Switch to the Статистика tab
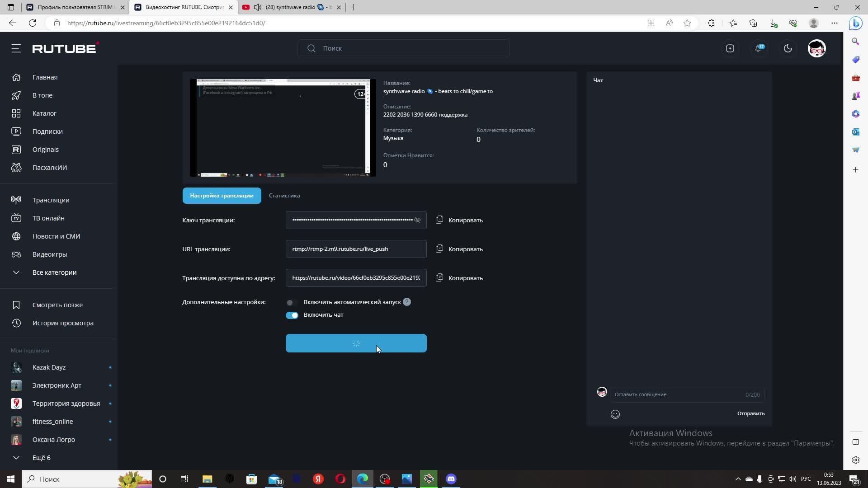Viewport: 868px width, 488px height. tap(284, 196)
